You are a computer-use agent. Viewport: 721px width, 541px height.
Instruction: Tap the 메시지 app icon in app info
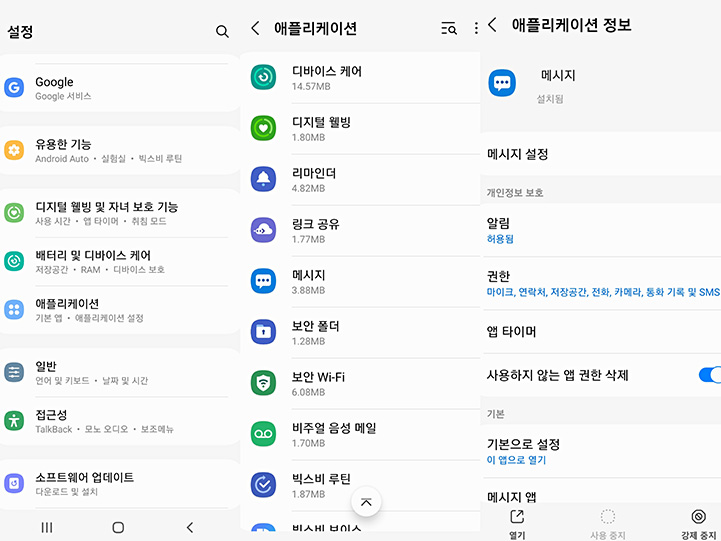[x=502, y=83]
